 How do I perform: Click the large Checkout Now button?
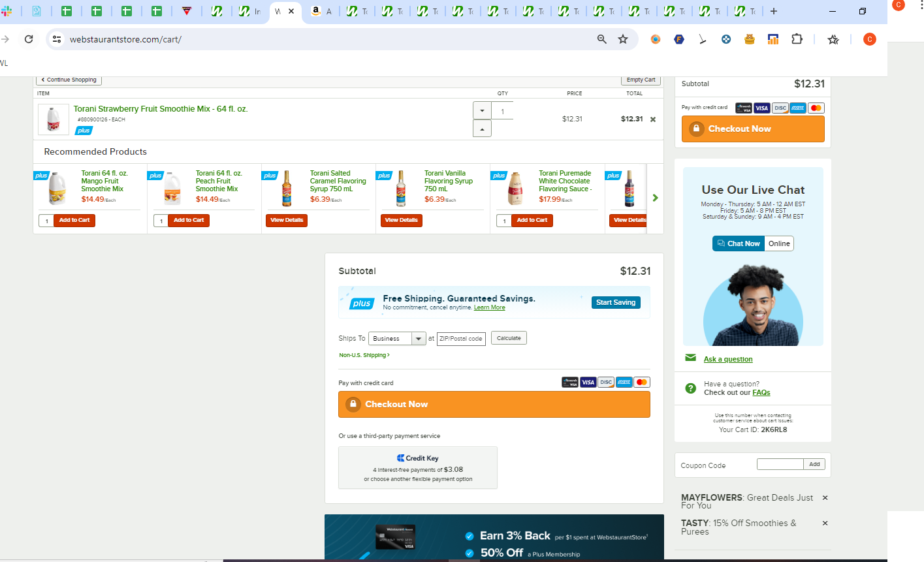point(494,405)
